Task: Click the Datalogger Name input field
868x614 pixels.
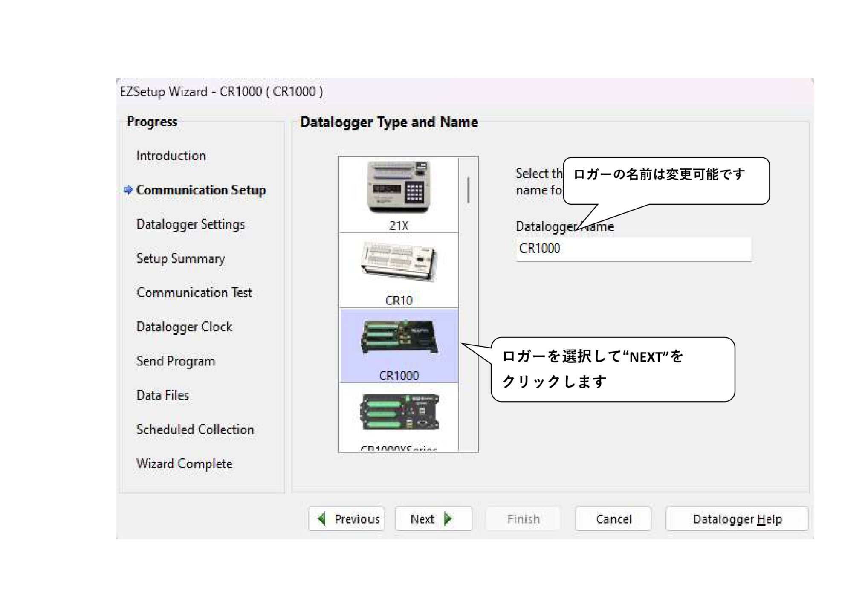Action: click(634, 249)
